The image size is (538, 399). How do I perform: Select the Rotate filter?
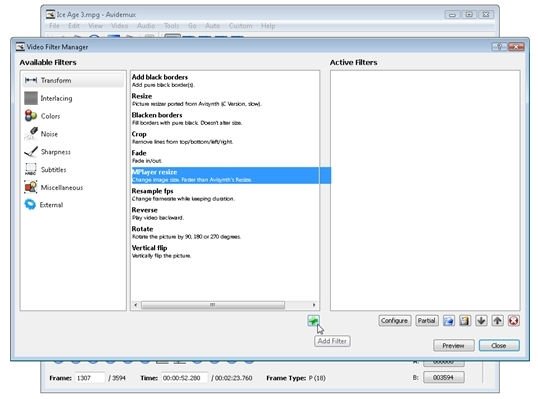click(225, 232)
